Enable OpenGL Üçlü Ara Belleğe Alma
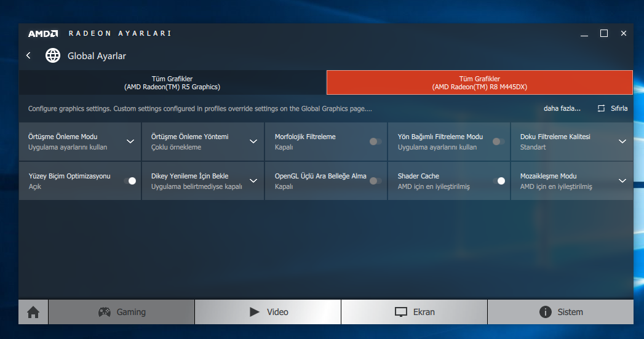This screenshot has height=339, width=644. pos(375,181)
